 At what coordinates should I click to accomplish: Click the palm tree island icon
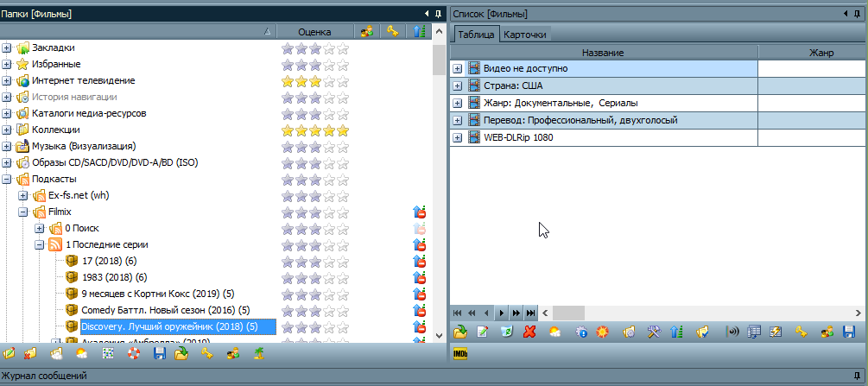pyautogui.click(x=257, y=354)
